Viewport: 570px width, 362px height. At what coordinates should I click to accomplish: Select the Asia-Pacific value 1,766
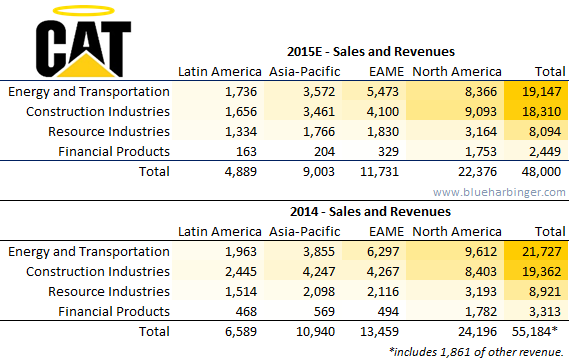[319, 131]
